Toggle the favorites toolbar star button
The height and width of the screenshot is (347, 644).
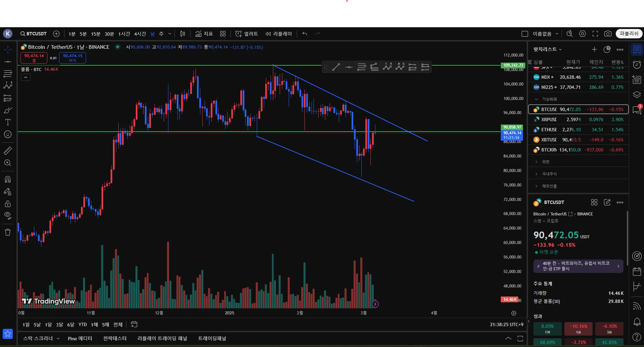8,334
